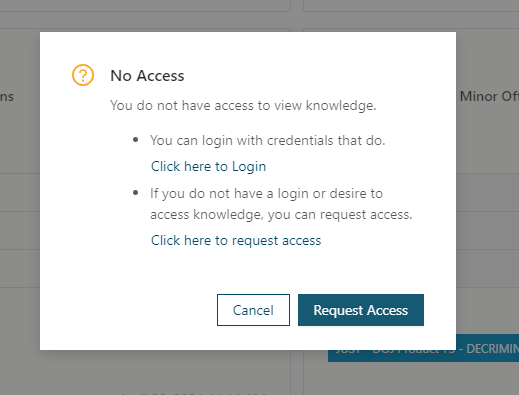The height and width of the screenshot is (395, 519).
Task: Click the dimmed card above the dialog's right corner
Action: [x=411, y=6]
